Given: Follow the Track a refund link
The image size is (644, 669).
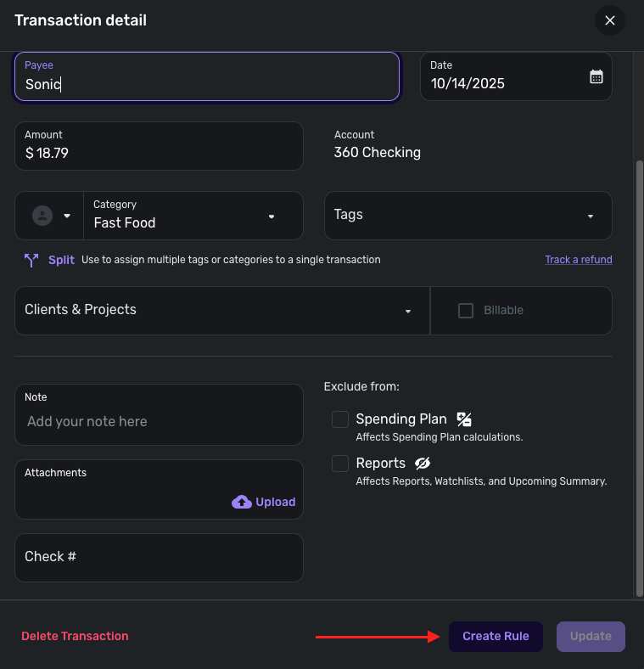Looking at the screenshot, I should (x=578, y=260).
